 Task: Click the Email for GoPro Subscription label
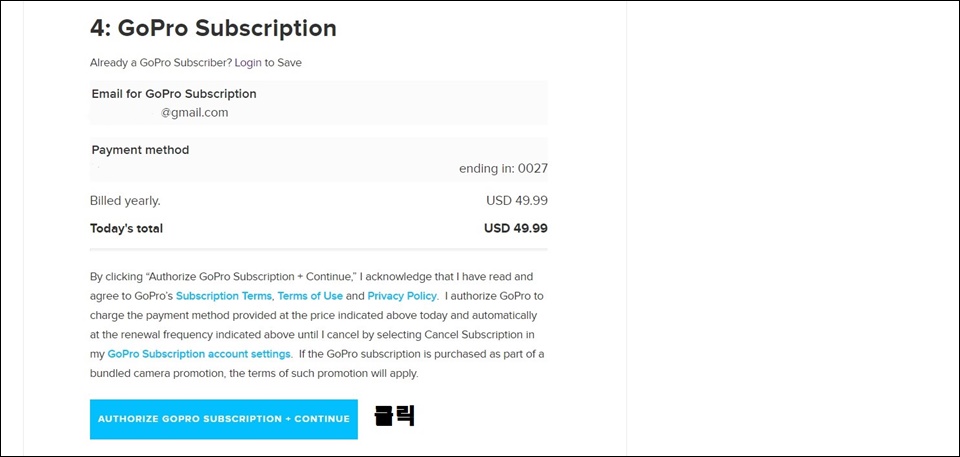coord(174,94)
